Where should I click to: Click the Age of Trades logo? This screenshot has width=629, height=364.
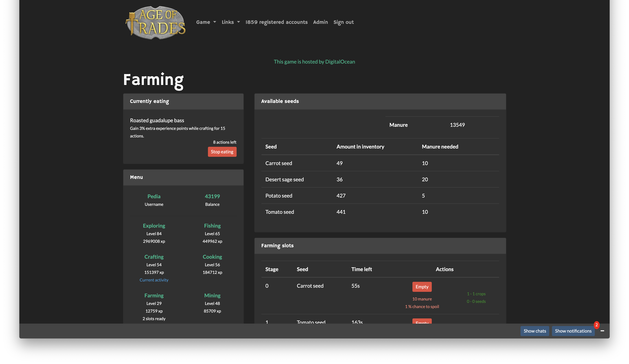point(155,22)
